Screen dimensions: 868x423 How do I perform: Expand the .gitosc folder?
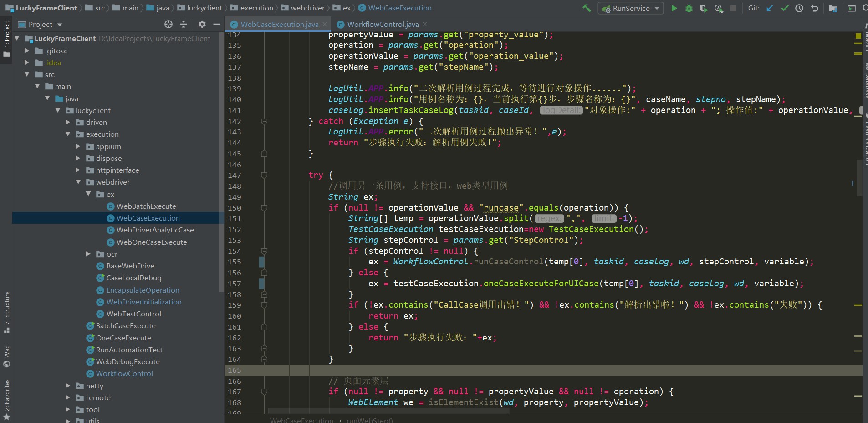point(27,51)
